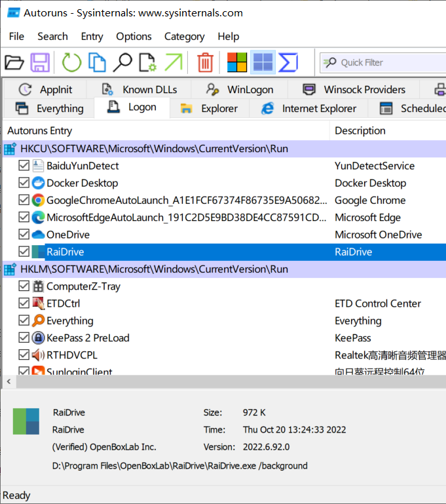The width and height of the screenshot is (446, 504).
Task: Open the Help menu
Action: pyautogui.click(x=229, y=36)
